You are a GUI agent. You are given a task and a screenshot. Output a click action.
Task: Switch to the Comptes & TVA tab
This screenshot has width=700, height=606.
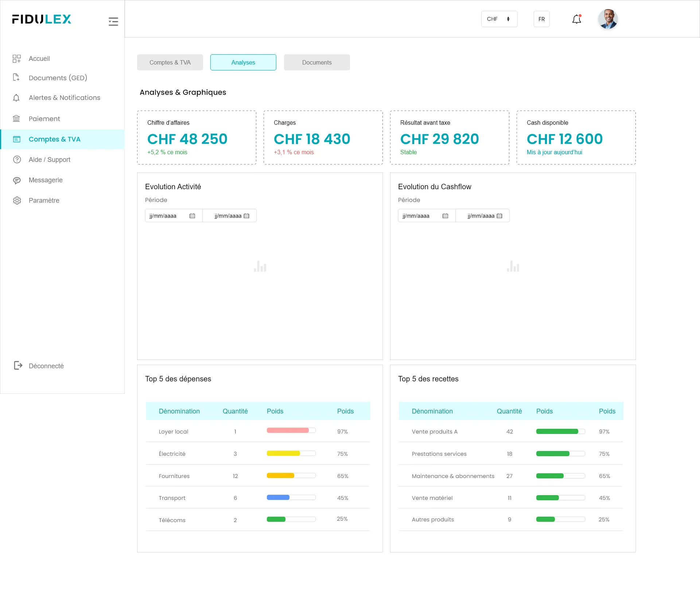(170, 62)
